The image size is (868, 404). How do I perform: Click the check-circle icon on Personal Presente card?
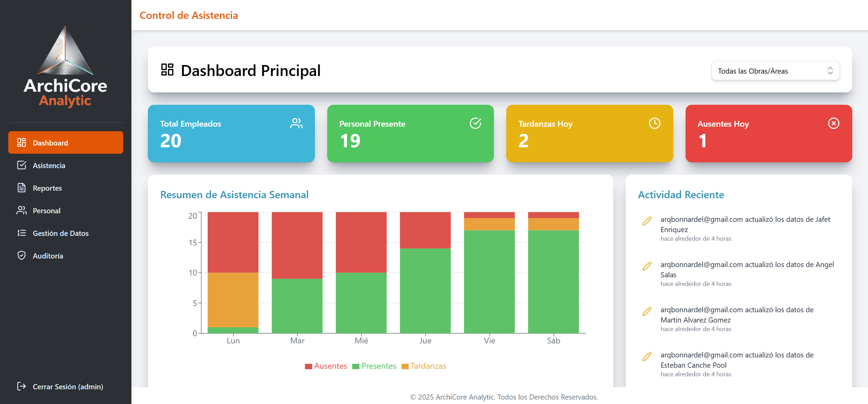(x=475, y=123)
